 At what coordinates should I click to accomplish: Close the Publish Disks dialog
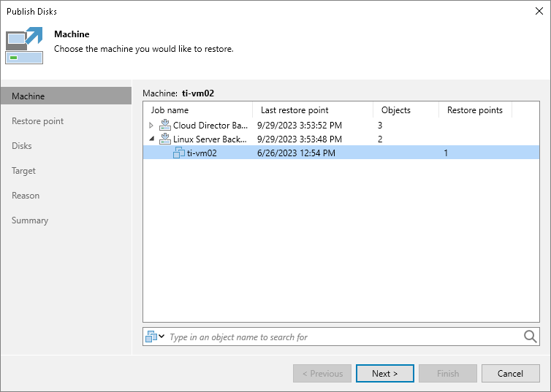[539, 11]
